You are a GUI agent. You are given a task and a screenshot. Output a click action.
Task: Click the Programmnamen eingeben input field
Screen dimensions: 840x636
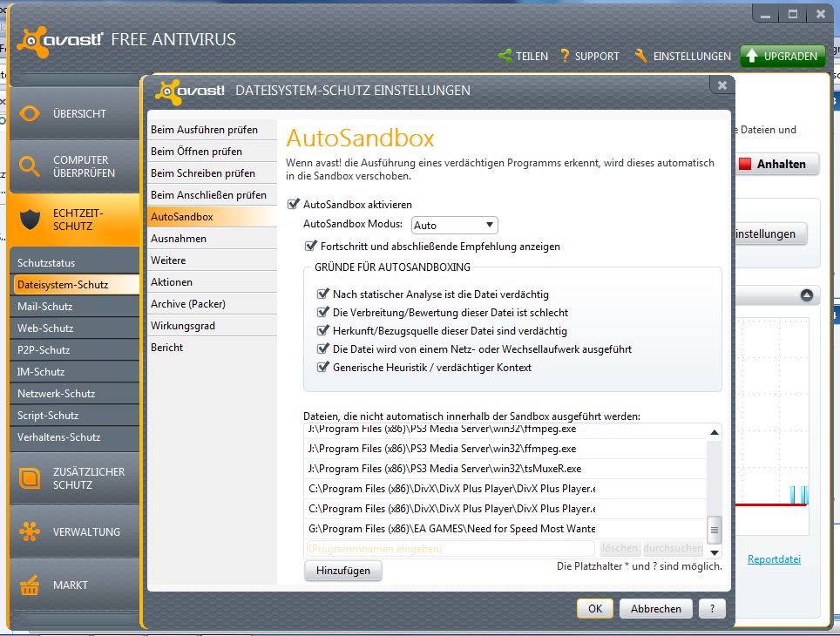[450, 549]
